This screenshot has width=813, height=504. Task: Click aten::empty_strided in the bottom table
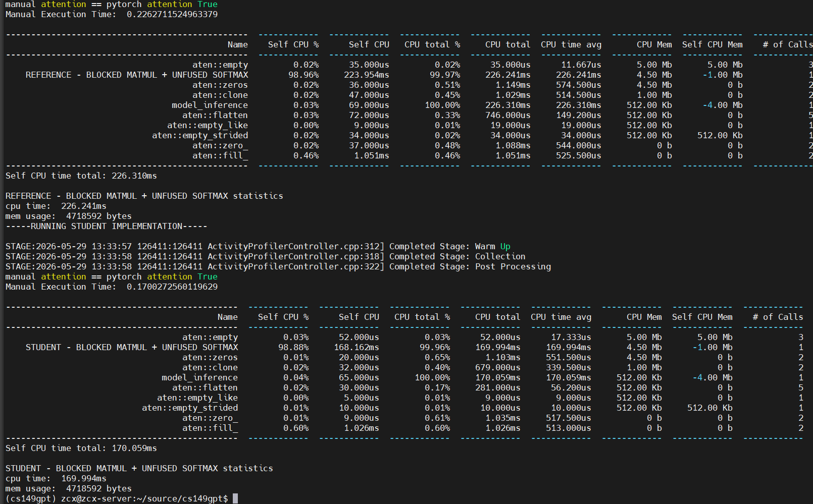coord(190,408)
